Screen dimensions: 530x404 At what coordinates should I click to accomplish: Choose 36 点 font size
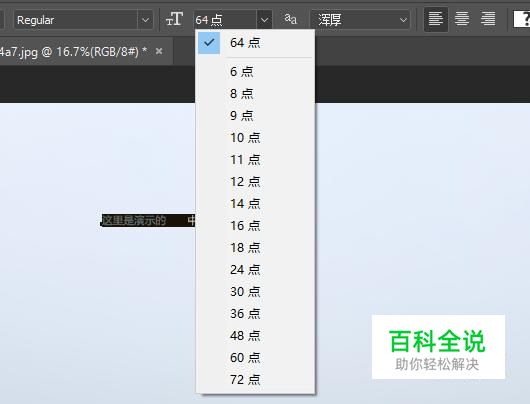(x=255, y=314)
